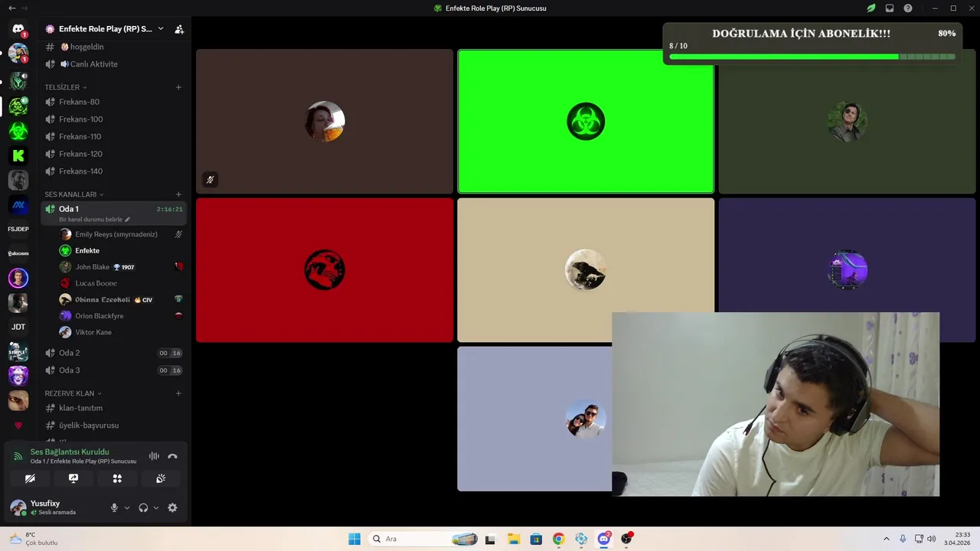Image resolution: width=980 pixels, height=551 pixels.
Task: Open Chrome from the taskbar
Action: [558, 539]
